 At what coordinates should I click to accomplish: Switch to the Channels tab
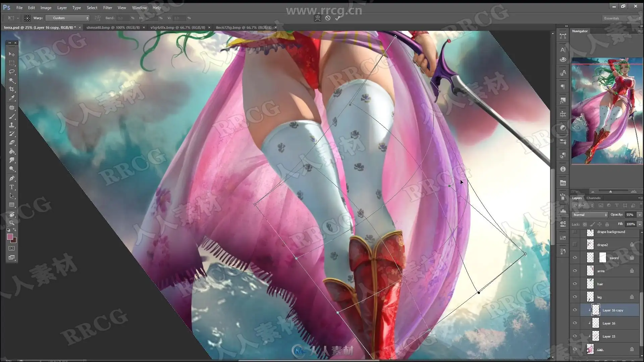click(593, 198)
